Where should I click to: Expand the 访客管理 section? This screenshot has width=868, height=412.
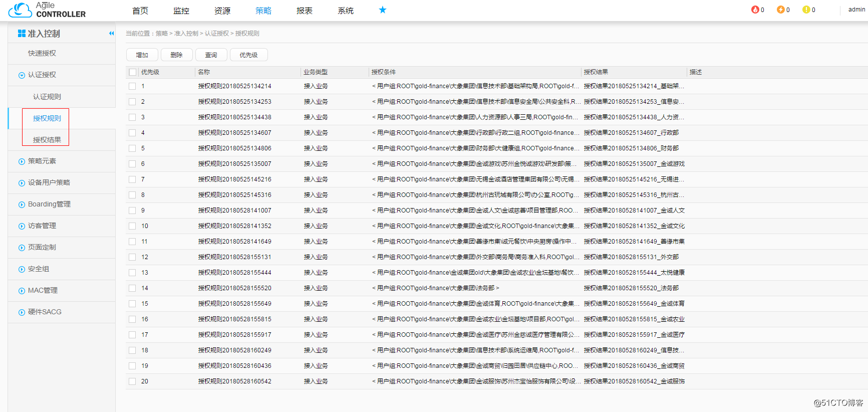(22, 226)
